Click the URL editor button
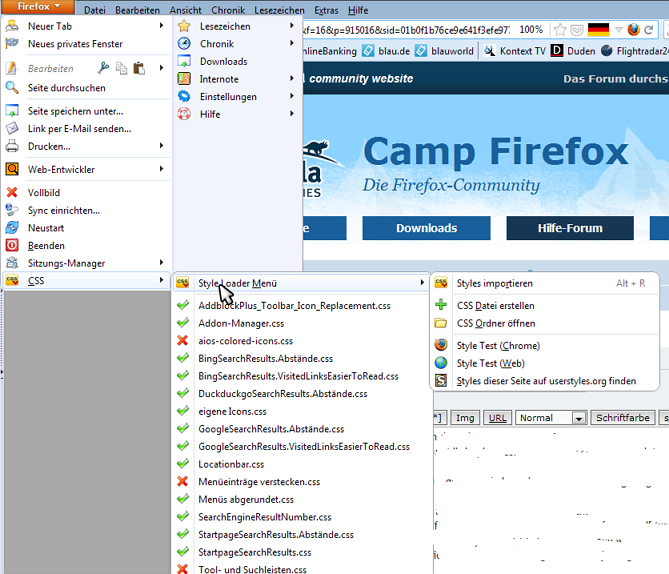This screenshot has height=574, width=669. (x=497, y=418)
